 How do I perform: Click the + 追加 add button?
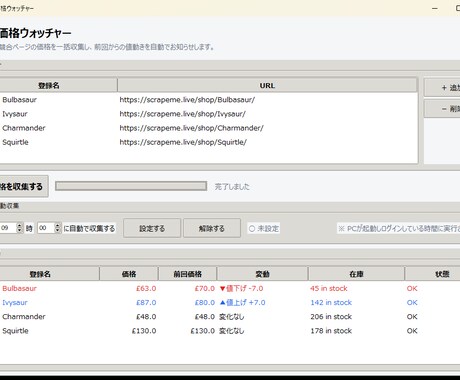tap(443, 88)
